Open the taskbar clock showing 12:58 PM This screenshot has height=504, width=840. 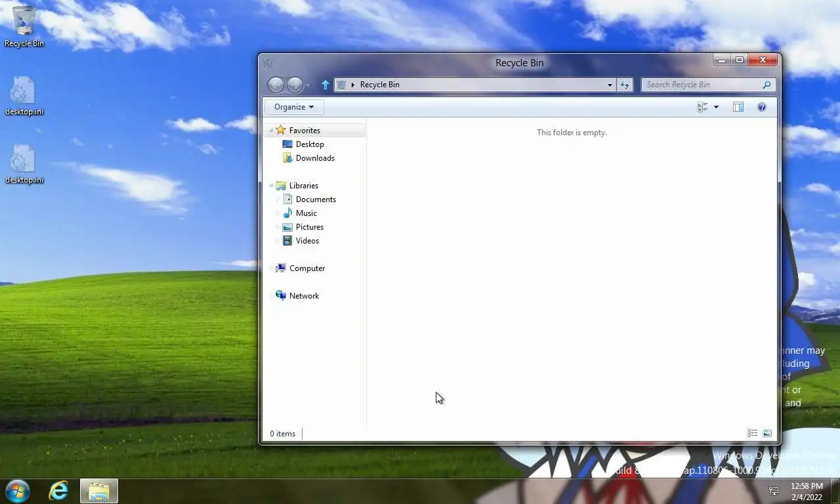click(x=807, y=492)
